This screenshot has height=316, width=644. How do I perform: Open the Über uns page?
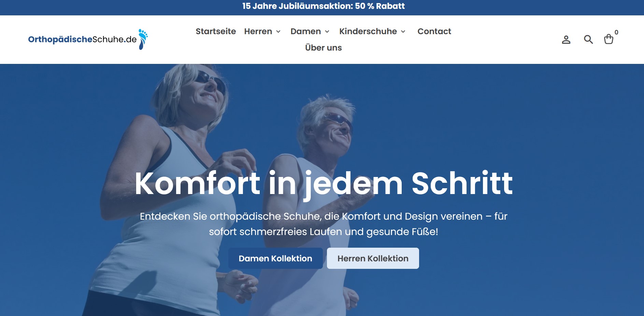pos(323,47)
